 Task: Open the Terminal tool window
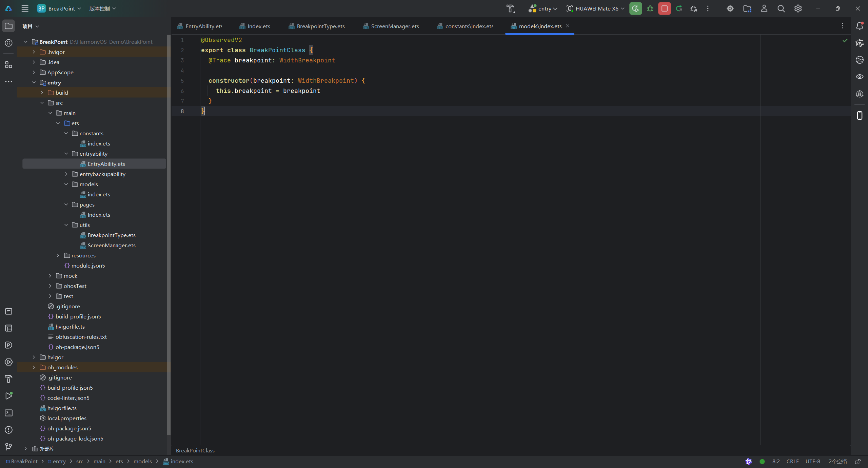point(9,413)
